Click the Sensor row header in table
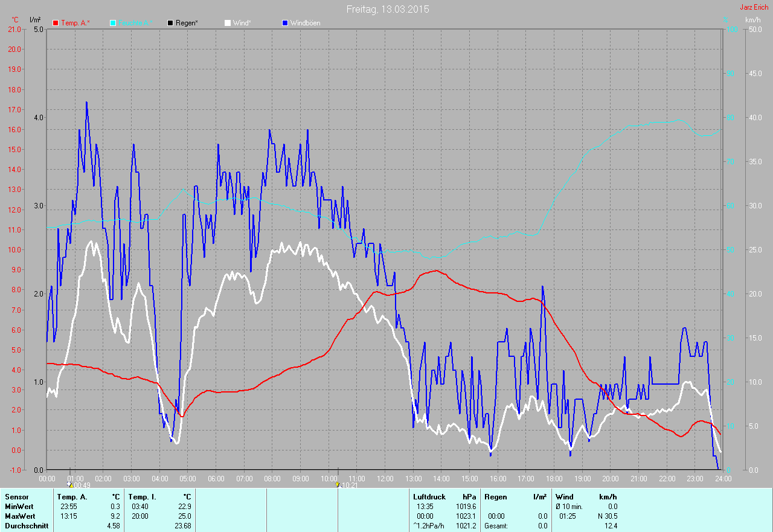Viewport: 773px width, 532px height. (x=16, y=496)
